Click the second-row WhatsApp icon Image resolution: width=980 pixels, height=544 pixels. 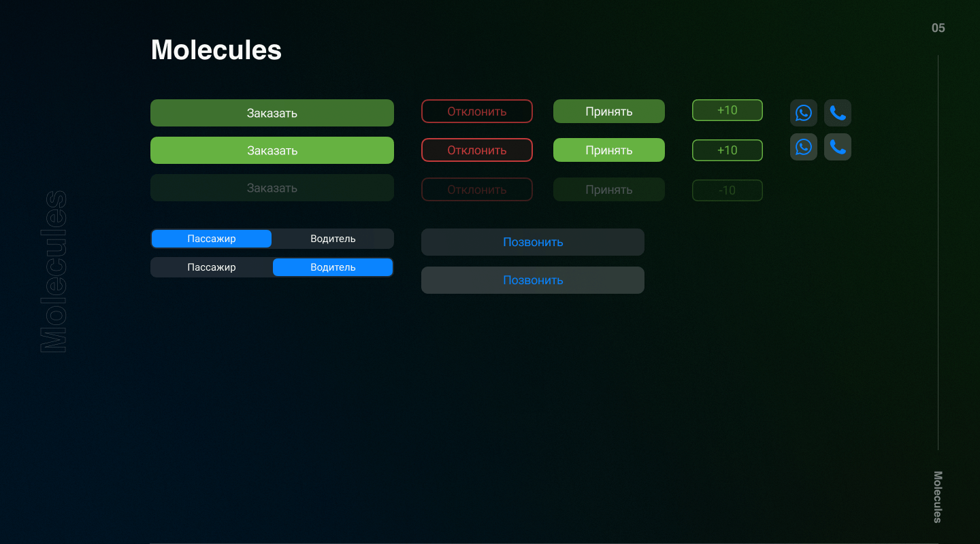[804, 147]
